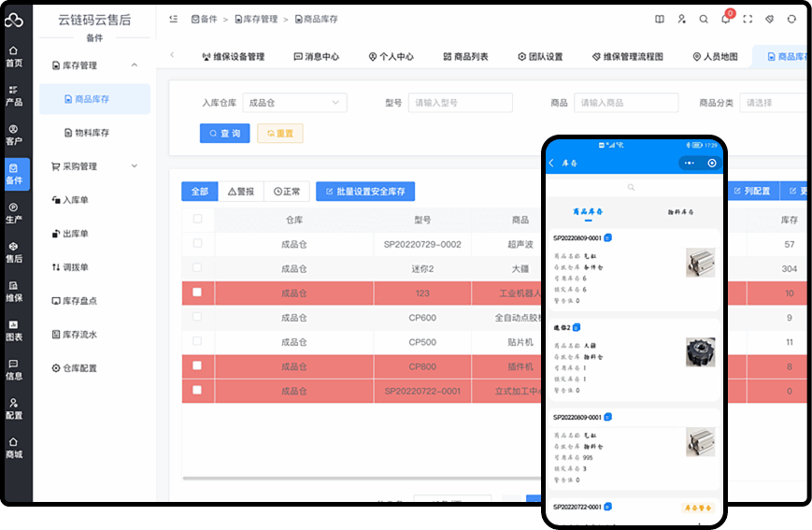Open 售后 after-sales in left rail
This screenshot has width=812, height=530.
(13, 251)
